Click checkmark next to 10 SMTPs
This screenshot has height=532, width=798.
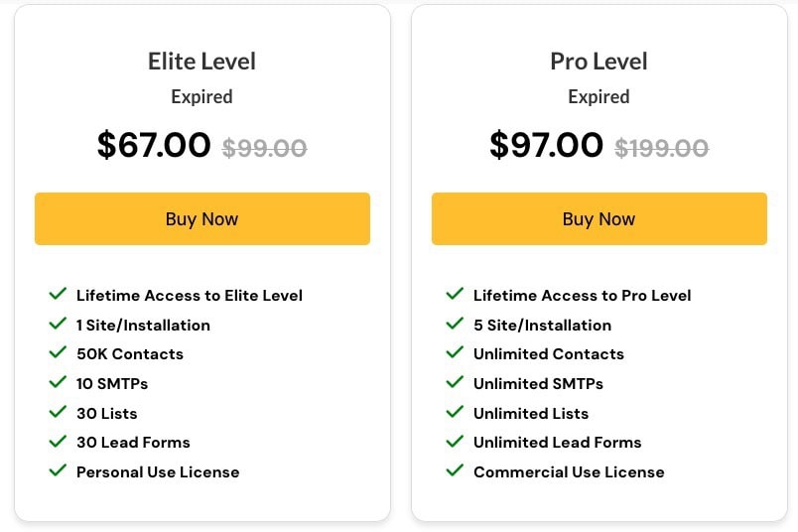click(x=58, y=382)
